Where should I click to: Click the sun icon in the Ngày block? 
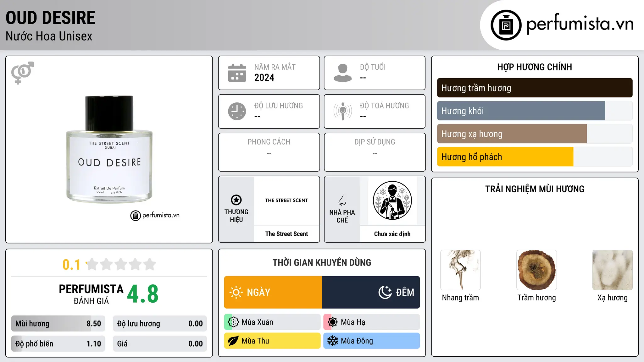click(x=236, y=292)
